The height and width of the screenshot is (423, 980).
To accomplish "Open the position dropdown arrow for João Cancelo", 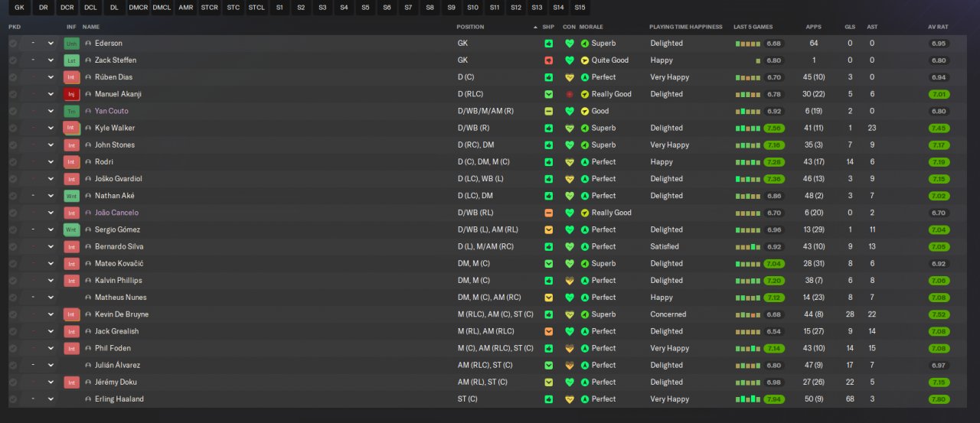I will (x=51, y=213).
